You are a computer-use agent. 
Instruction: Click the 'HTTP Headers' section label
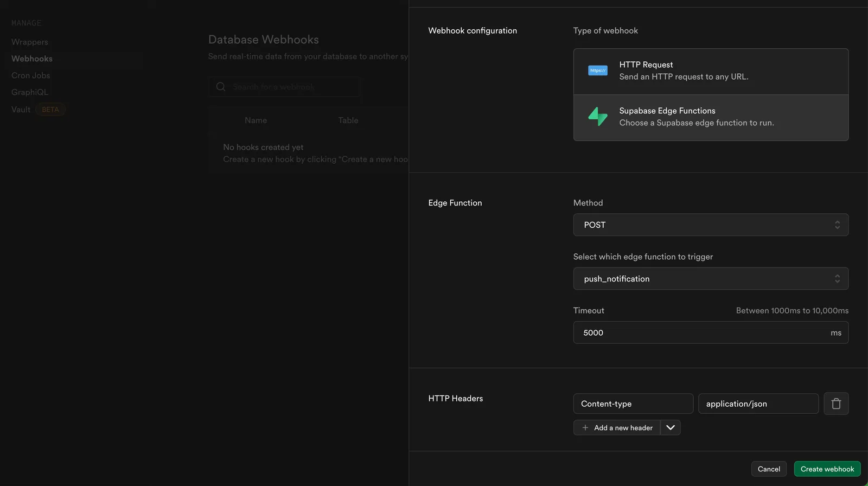click(456, 398)
